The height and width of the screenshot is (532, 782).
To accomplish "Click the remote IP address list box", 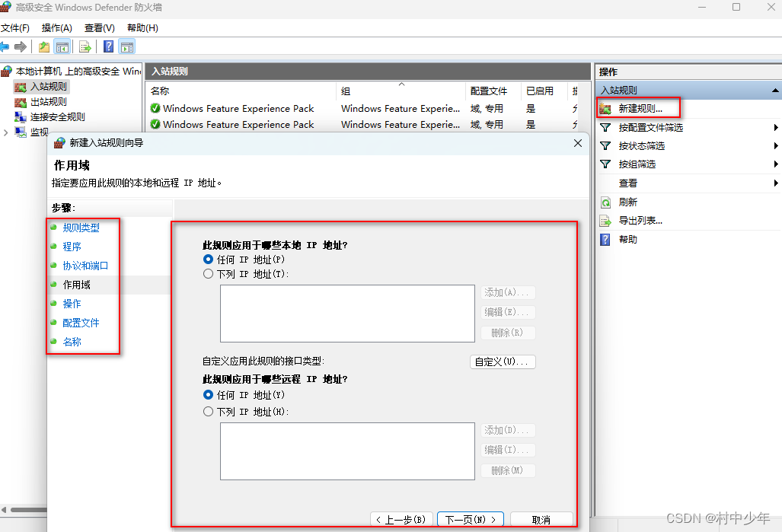I will pyautogui.click(x=348, y=451).
